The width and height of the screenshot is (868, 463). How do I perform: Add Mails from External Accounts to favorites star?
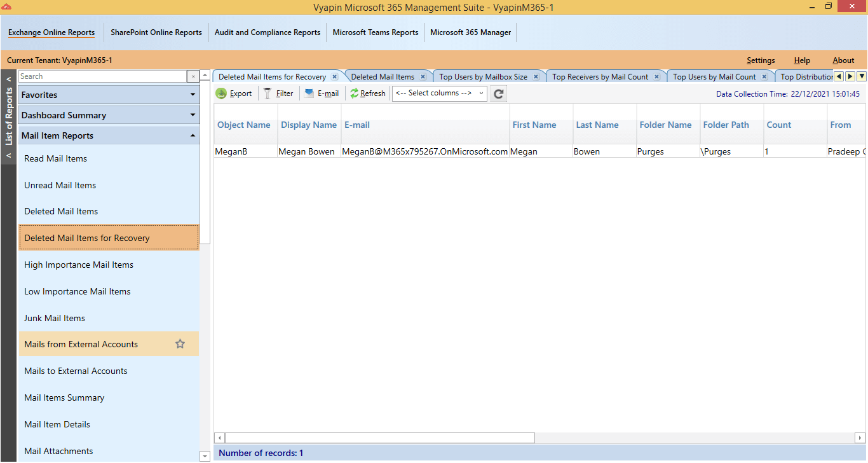click(180, 344)
